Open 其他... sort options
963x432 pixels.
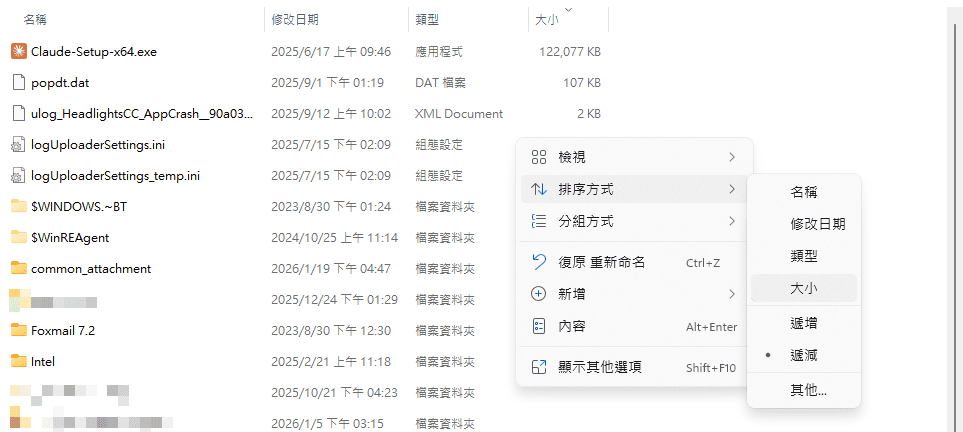pyautogui.click(x=804, y=390)
